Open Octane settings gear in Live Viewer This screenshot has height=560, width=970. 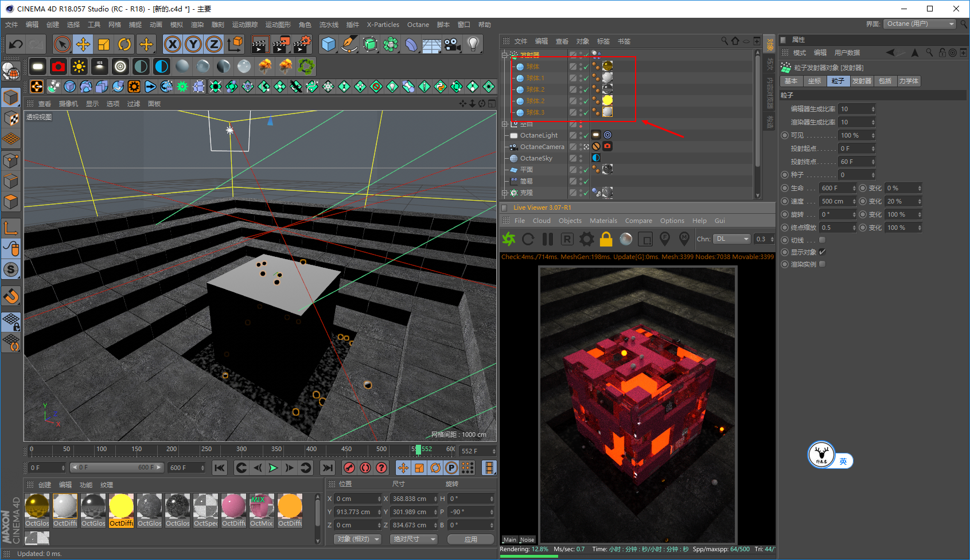point(587,239)
